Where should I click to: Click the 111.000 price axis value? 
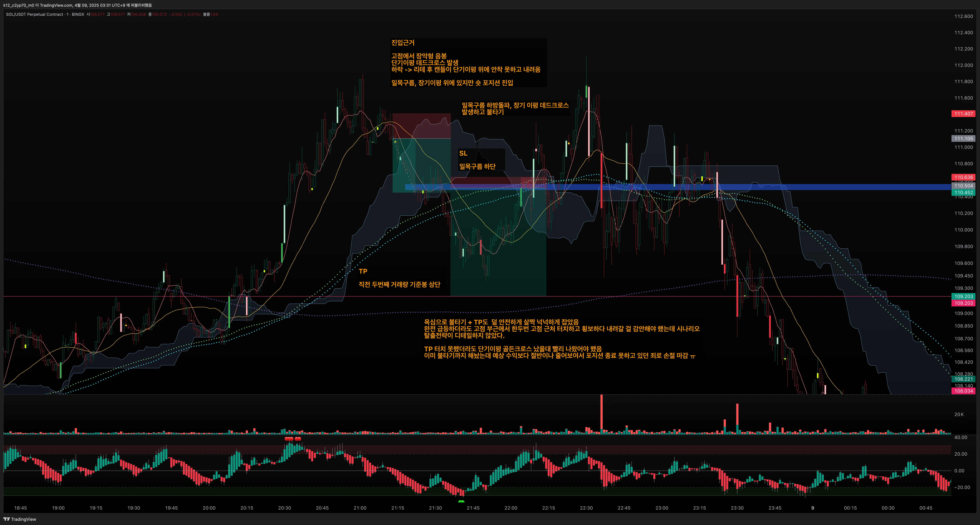click(963, 147)
